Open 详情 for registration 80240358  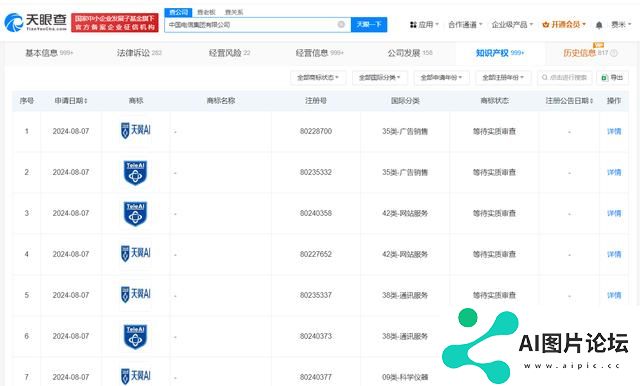coord(614,213)
